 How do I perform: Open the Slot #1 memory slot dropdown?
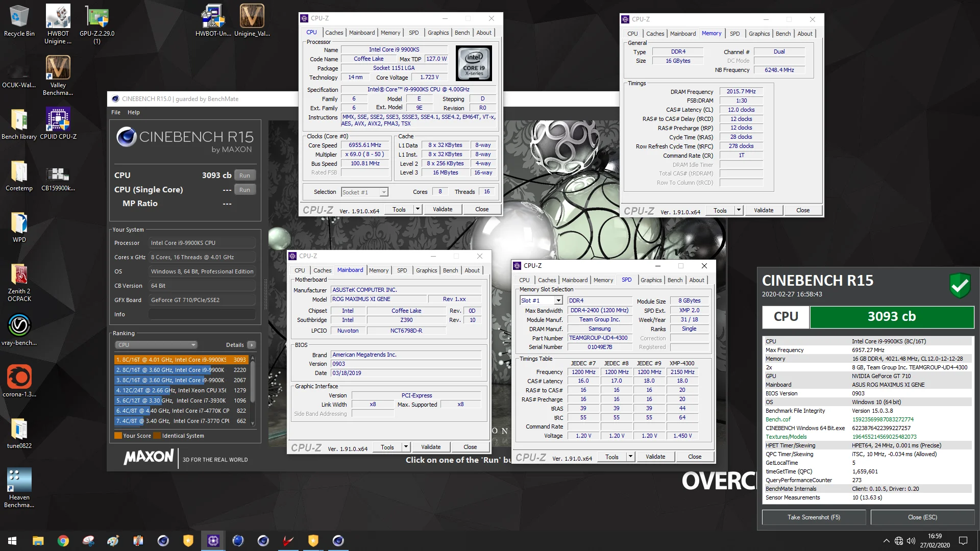pyautogui.click(x=541, y=300)
